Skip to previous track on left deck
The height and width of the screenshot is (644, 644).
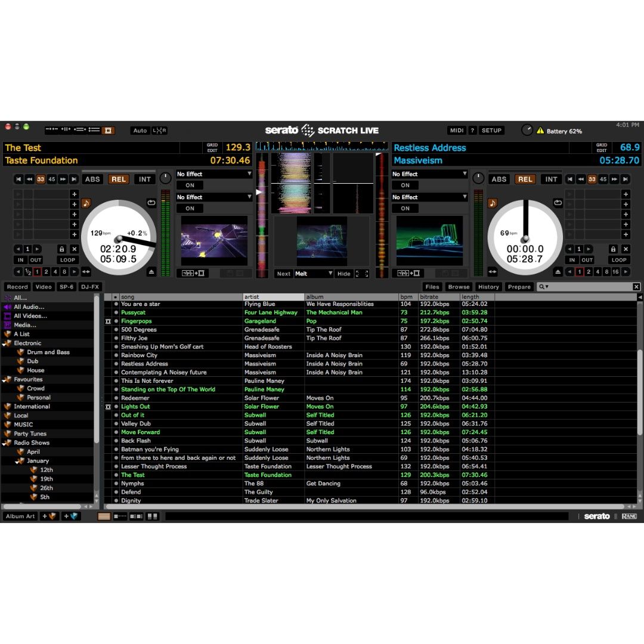click(18, 179)
